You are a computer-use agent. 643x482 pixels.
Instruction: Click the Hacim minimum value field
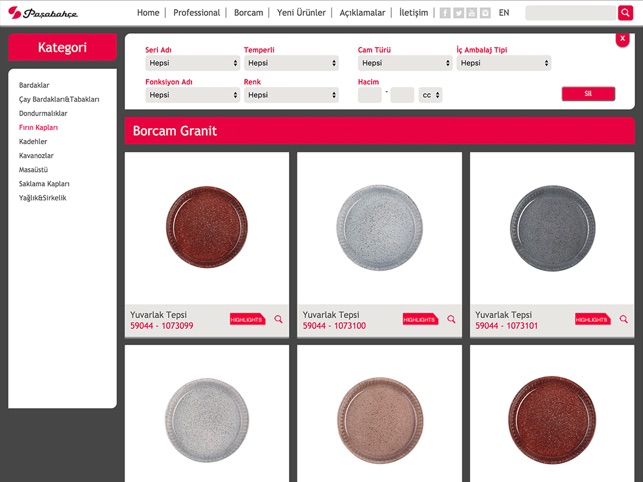[370, 95]
